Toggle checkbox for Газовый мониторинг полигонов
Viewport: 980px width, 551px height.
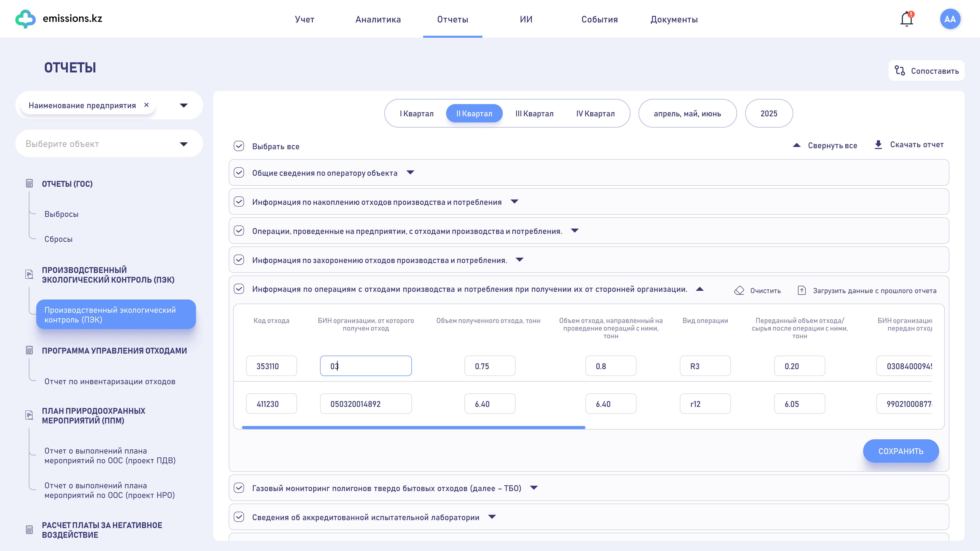[x=239, y=488]
